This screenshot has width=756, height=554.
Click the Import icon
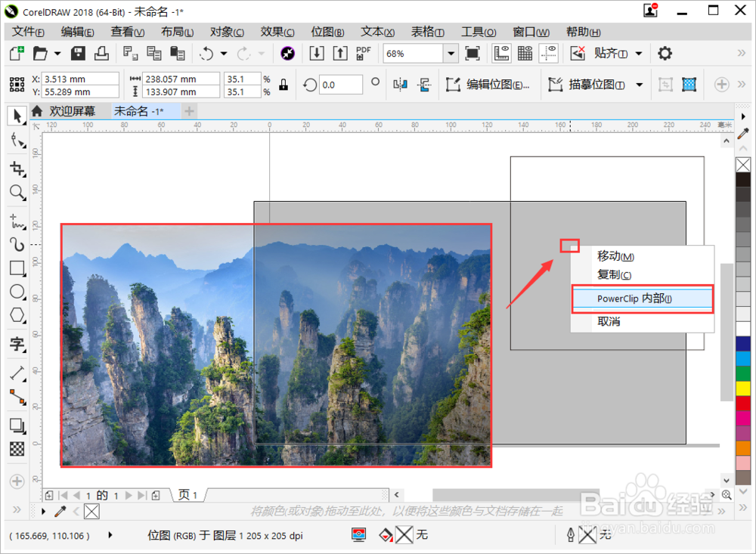pos(317,53)
